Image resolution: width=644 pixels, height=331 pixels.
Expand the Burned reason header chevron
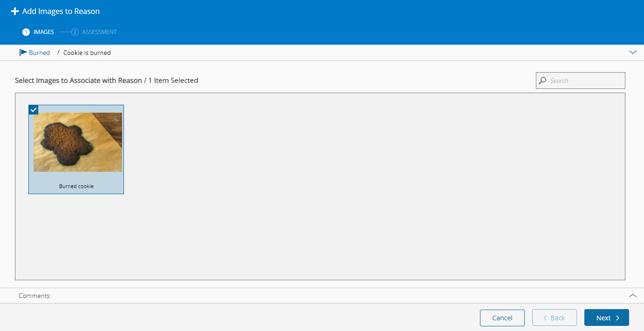coord(633,52)
